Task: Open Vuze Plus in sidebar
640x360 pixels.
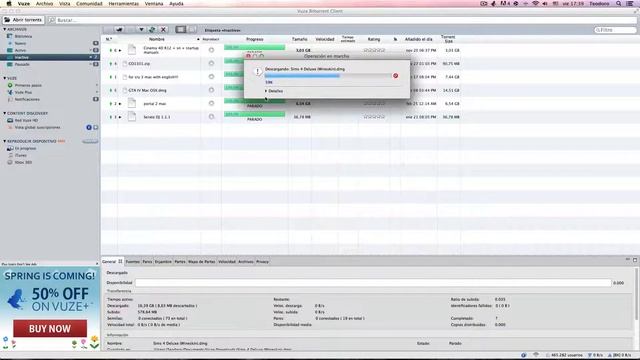Action: 23,92
